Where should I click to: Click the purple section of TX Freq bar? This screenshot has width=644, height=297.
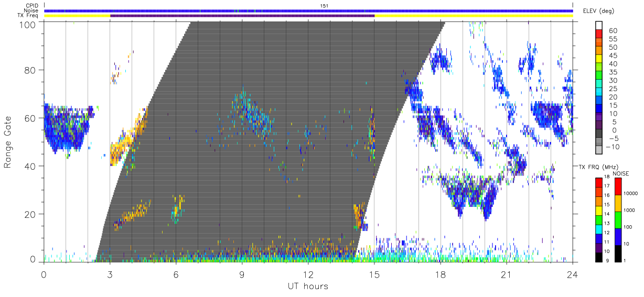coord(242,16)
